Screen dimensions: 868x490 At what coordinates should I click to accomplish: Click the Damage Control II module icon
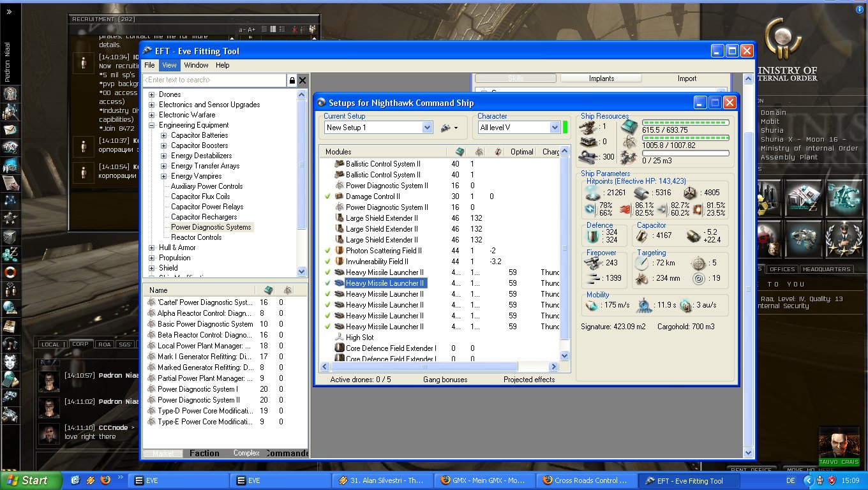pos(340,197)
